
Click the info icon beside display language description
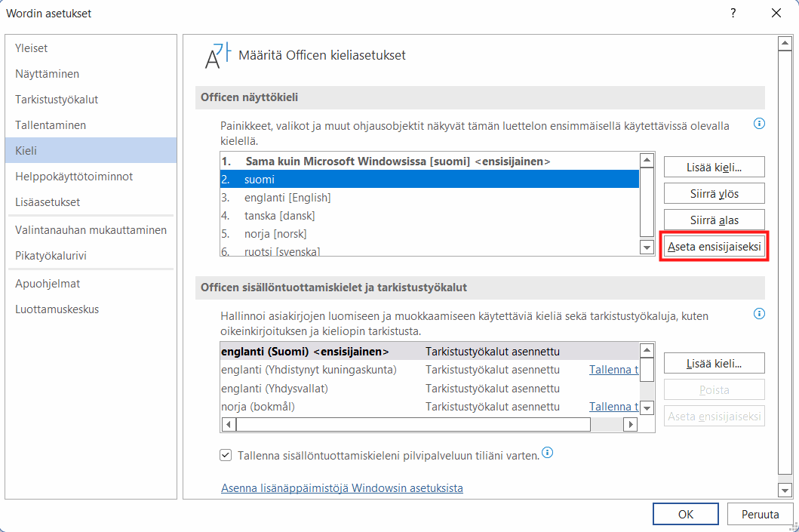759,124
